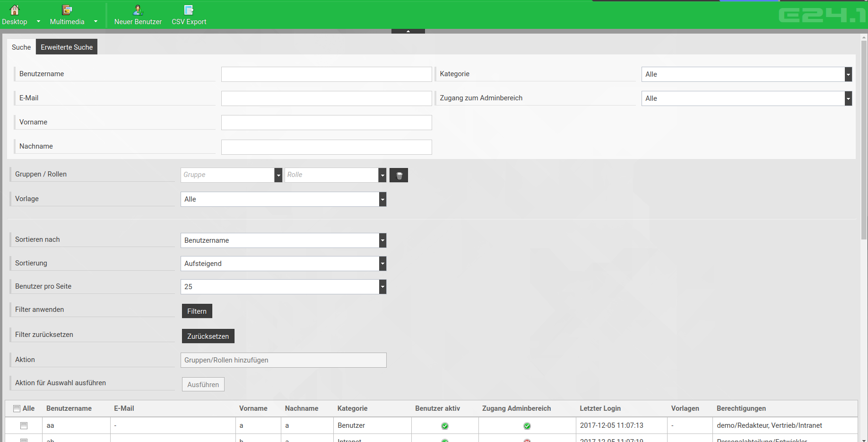Click the Vorname column header

pyautogui.click(x=253, y=408)
